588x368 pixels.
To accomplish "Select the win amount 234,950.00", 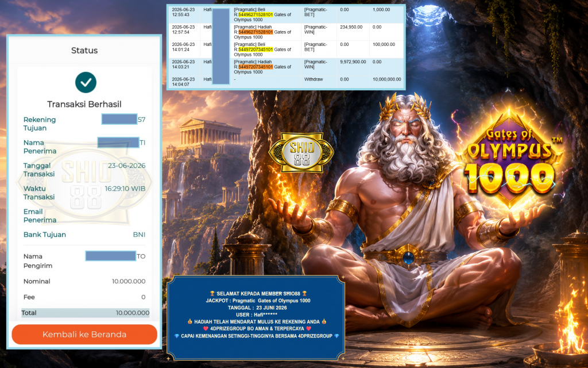I will tap(351, 27).
